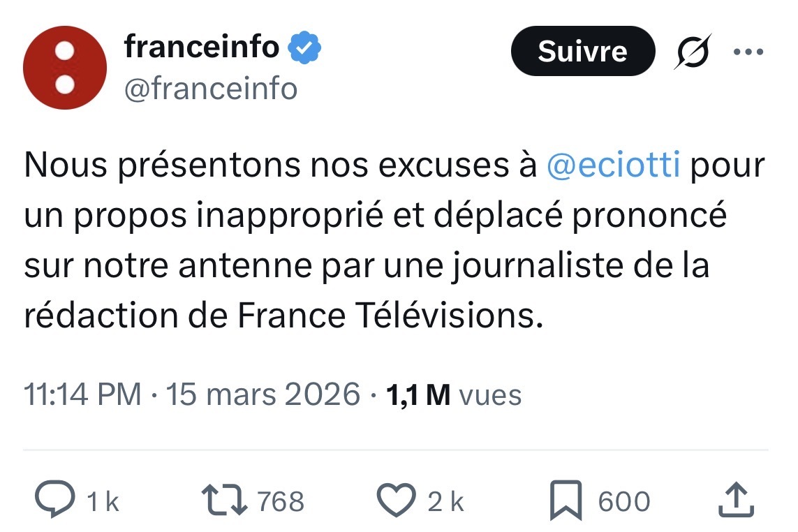Click the 600 bookmarks count

coord(623,502)
